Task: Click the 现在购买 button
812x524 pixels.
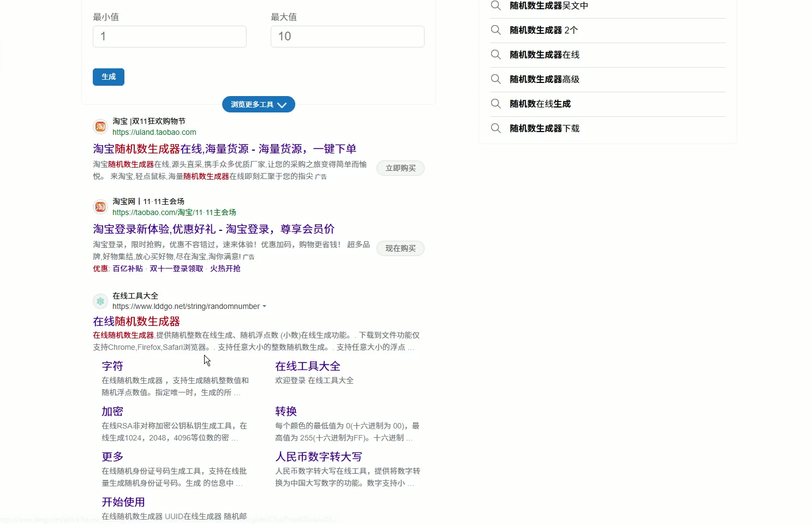Action: coord(401,248)
